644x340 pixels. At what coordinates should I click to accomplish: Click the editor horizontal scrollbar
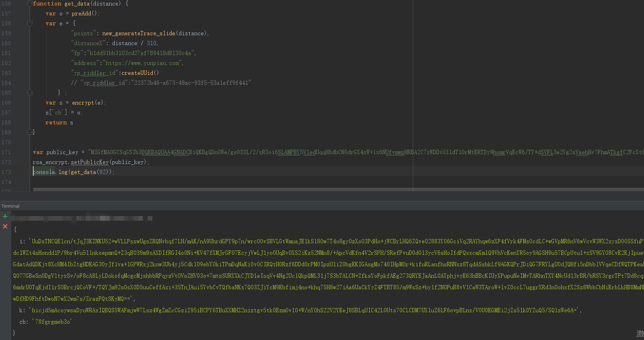click(338, 189)
